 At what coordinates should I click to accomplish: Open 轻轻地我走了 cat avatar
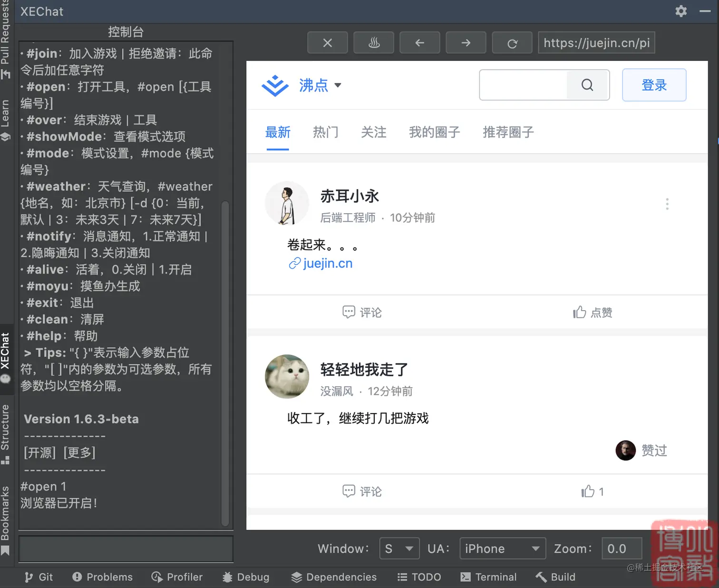point(287,376)
